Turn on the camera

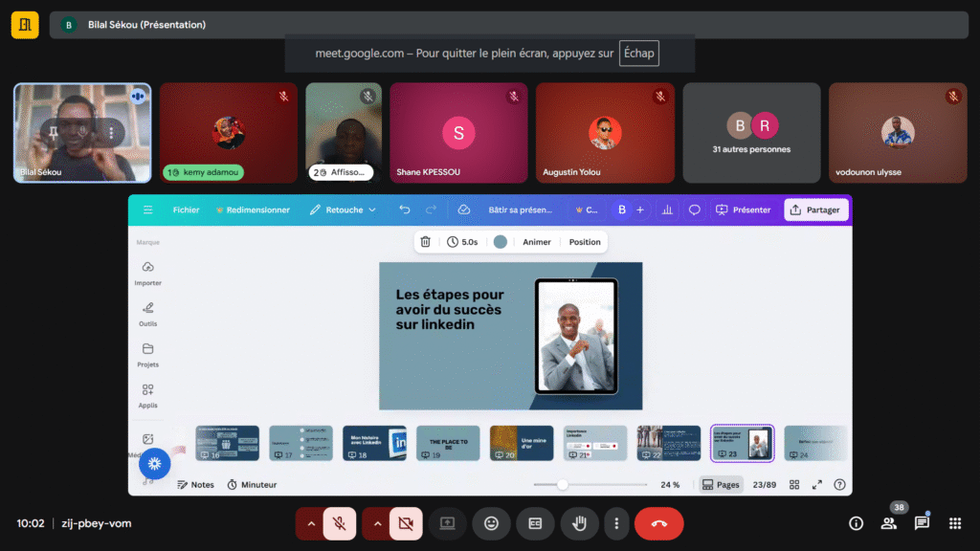[x=405, y=523]
